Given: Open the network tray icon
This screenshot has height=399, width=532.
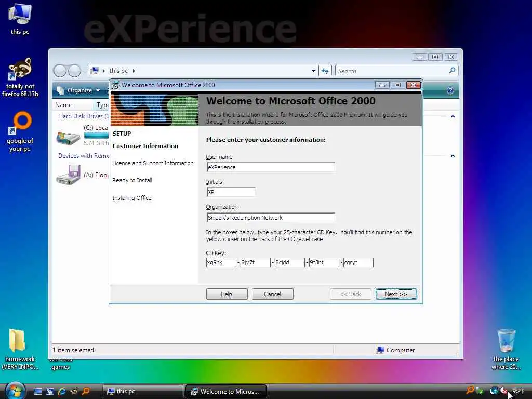Looking at the screenshot, I should click(x=494, y=391).
